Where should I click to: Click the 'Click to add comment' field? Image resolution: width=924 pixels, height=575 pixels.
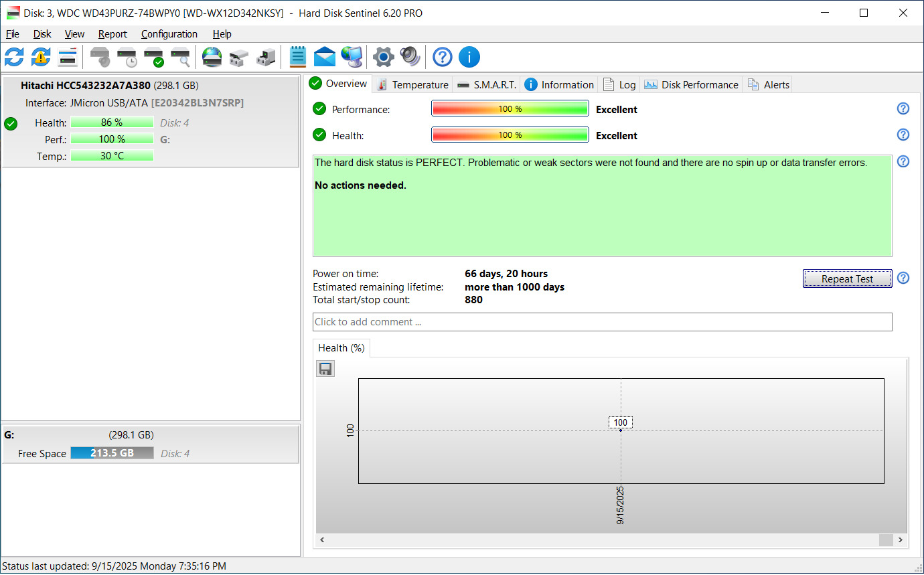click(603, 322)
